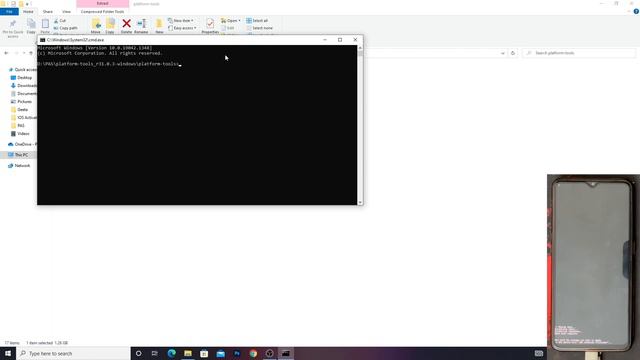640x360 pixels.
Task: Select the pink Extract contextual tab
Action: coord(102,4)
